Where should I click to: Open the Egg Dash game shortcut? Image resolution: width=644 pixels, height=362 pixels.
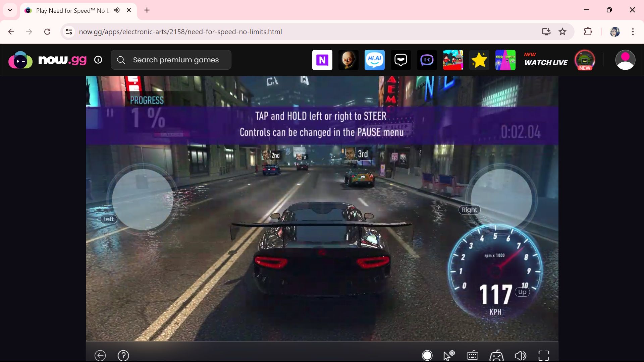coord(505,60)
